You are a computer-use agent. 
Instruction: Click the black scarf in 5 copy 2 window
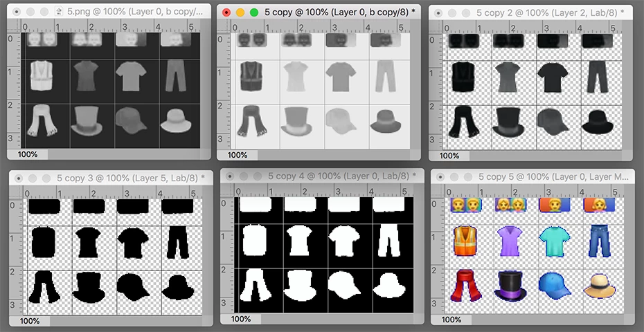click(x=463, y=122)
